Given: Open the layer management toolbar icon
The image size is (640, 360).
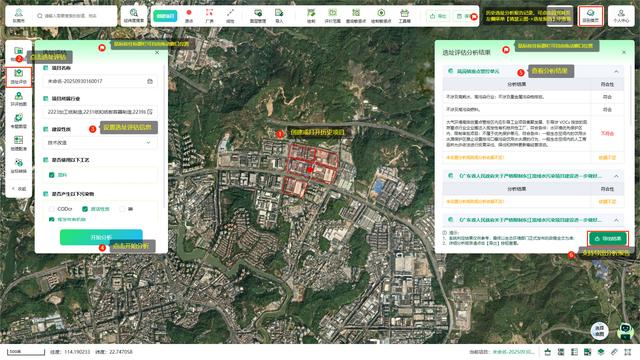Looking at the screenshot, I should pos(258,16).
